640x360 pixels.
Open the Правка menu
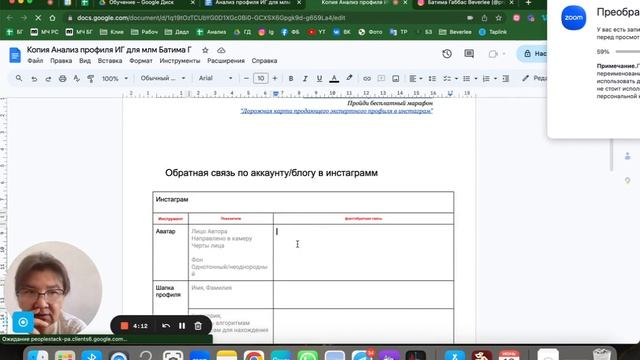(x=61, y=61)
